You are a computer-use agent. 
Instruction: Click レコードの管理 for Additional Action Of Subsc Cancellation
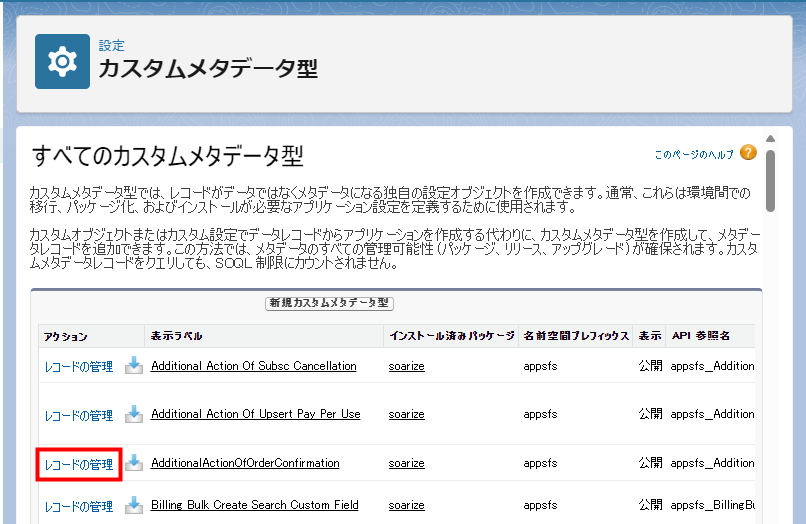pos(79,367)
